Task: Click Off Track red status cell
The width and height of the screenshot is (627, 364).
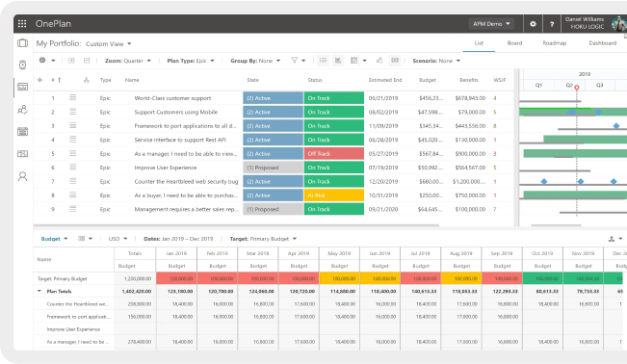Action: pyautogui.click(x=334, y=154)
